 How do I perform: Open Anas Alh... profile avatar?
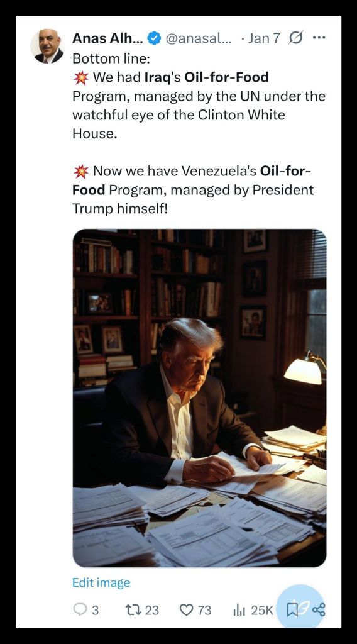pyautogui.click(x=47, y=47)
